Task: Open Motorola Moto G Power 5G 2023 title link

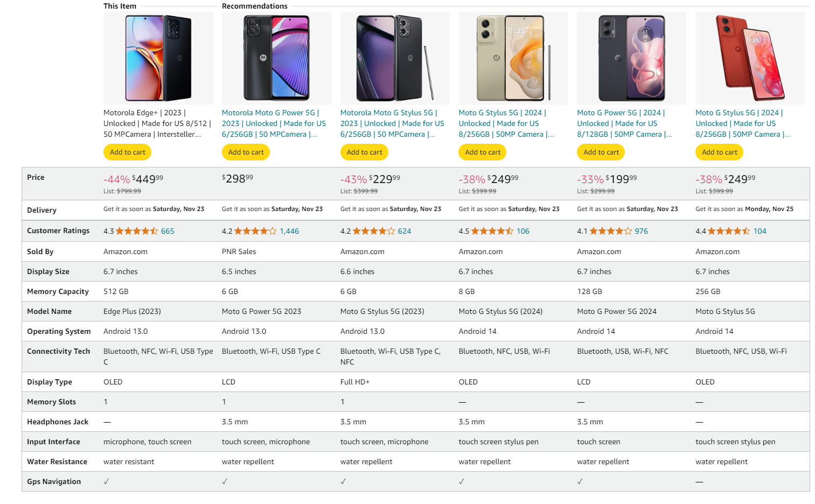Action: [x=274, y=123]
